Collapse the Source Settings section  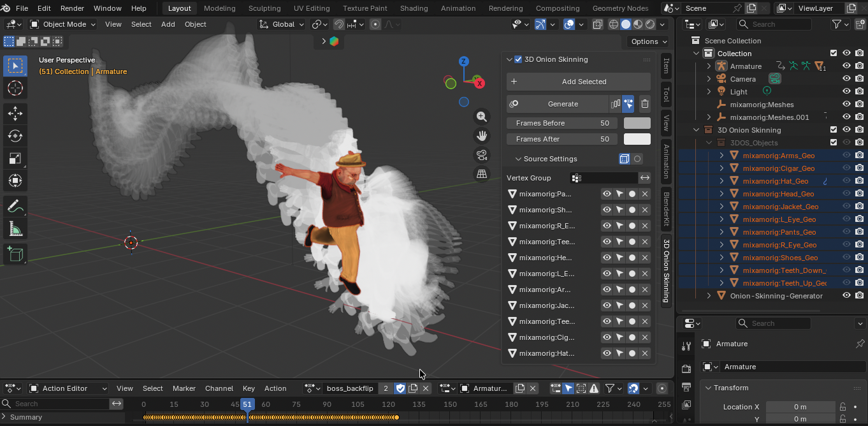click(x=518, y=159)
